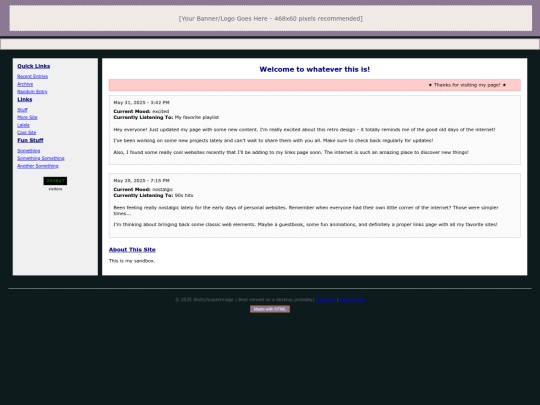Click the About This Site heading
540x405 pixels.
click(x=132, y=250)
